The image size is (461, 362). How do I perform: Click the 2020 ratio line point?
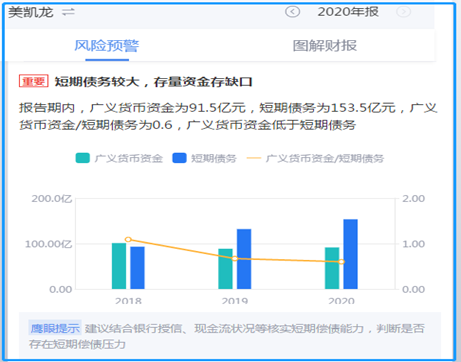[341, 262]
